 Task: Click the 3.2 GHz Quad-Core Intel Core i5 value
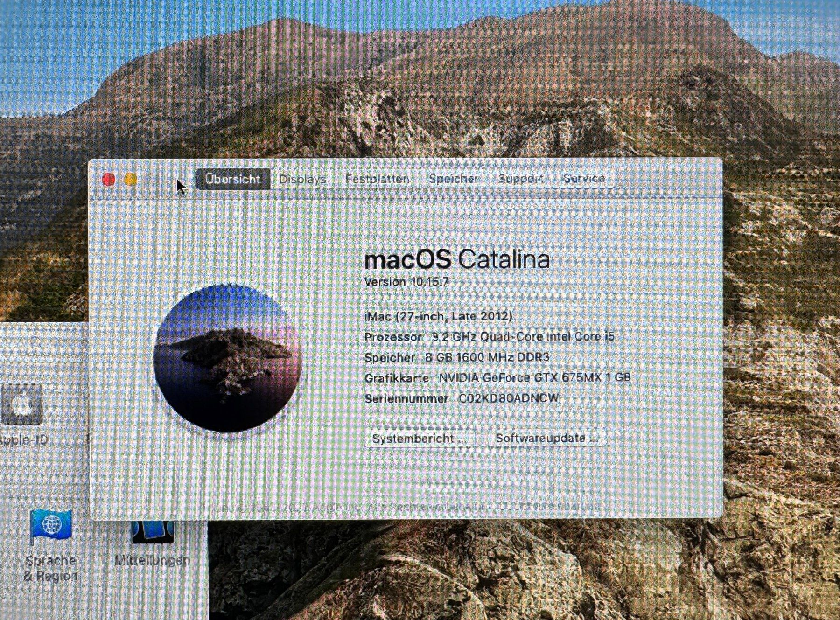tap(523, 336)
